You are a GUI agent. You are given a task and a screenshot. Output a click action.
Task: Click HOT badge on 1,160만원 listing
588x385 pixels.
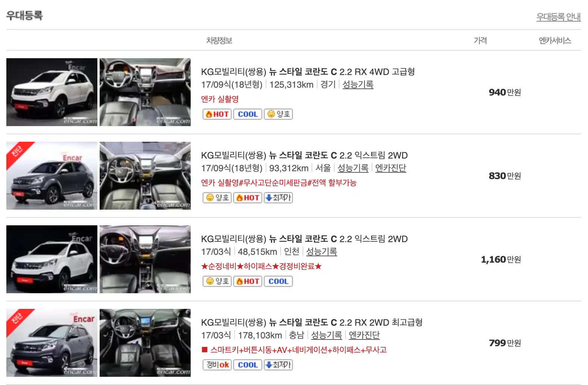tap(248, 281)
